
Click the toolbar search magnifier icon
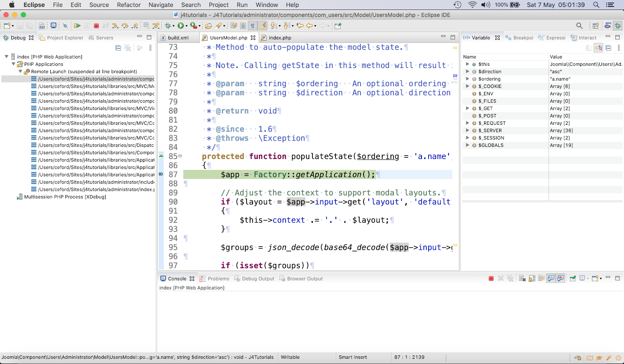pyautogui.click(x=579, y=26)
